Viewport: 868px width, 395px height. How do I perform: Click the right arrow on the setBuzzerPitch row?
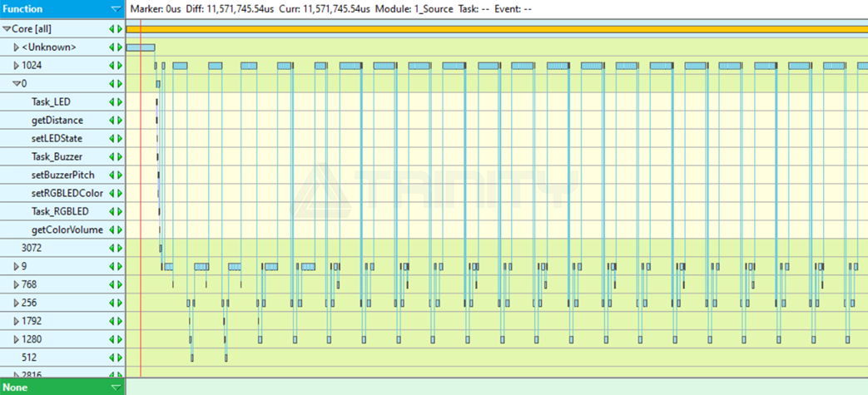tap(120, 175)
